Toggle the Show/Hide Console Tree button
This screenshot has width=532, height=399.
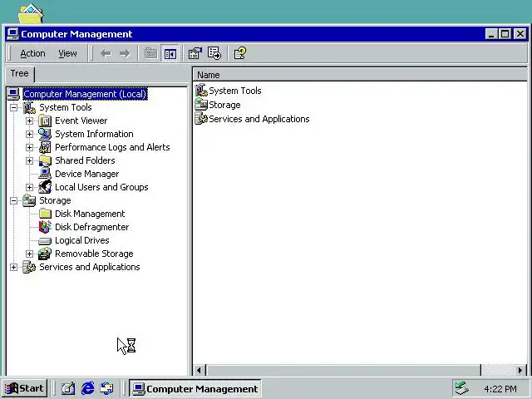pos(170,53)
